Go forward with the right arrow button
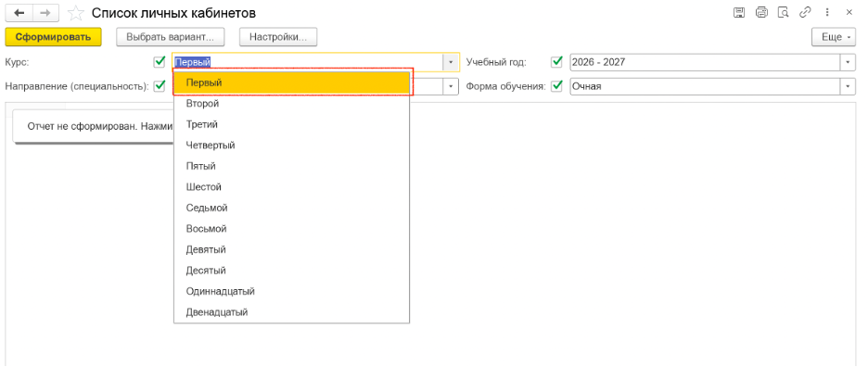The height and width of the screenshot is (367, 868). tap(47, 13)
